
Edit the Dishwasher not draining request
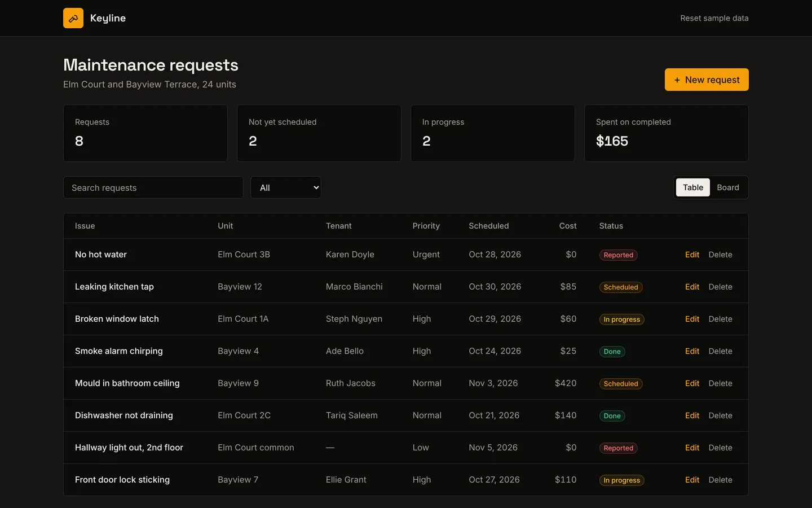692,415
